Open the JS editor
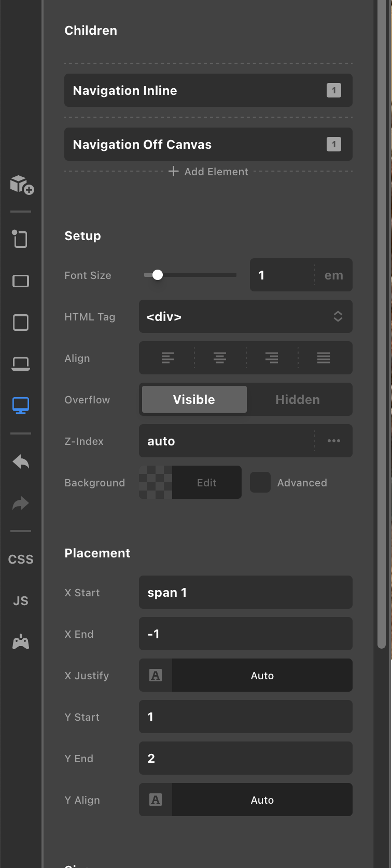Viewport: 392px width, 868px height. [x=21, y=601]
